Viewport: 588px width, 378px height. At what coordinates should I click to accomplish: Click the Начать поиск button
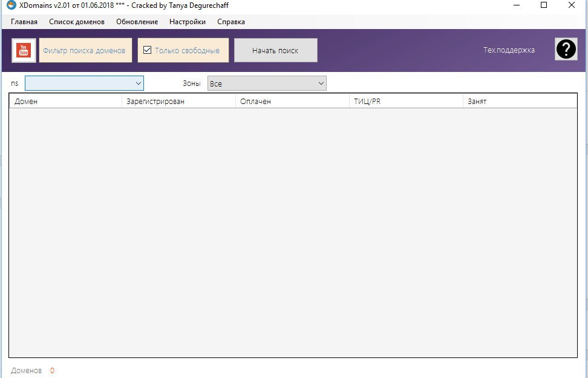coord(276,50)
